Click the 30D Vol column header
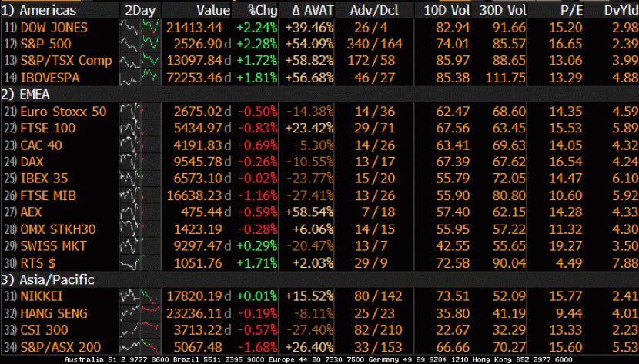Viewport: 639px width, 364px height. click(x=503, y=10)
